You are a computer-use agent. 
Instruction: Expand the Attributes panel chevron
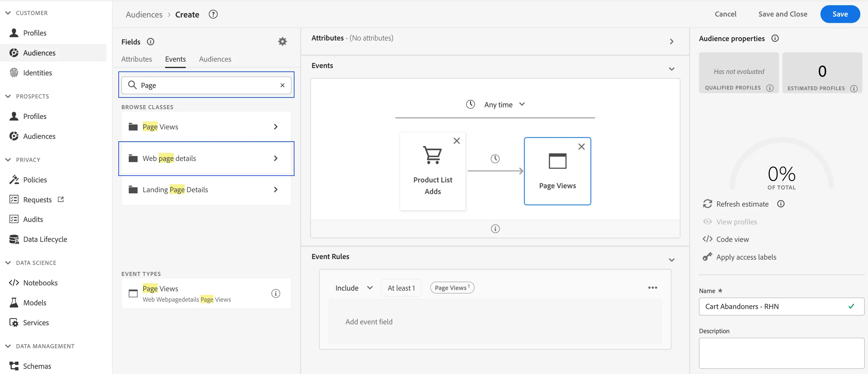click(x=671, y=41)
